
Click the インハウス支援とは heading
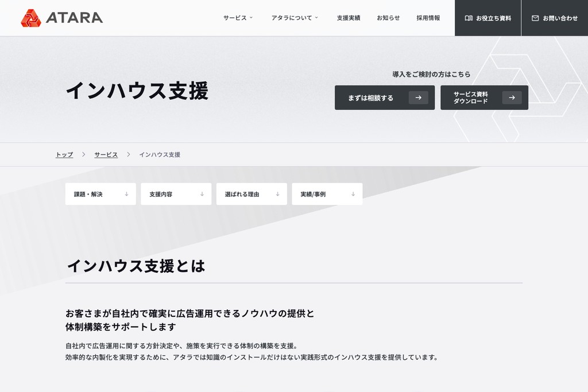click(136, 266)
